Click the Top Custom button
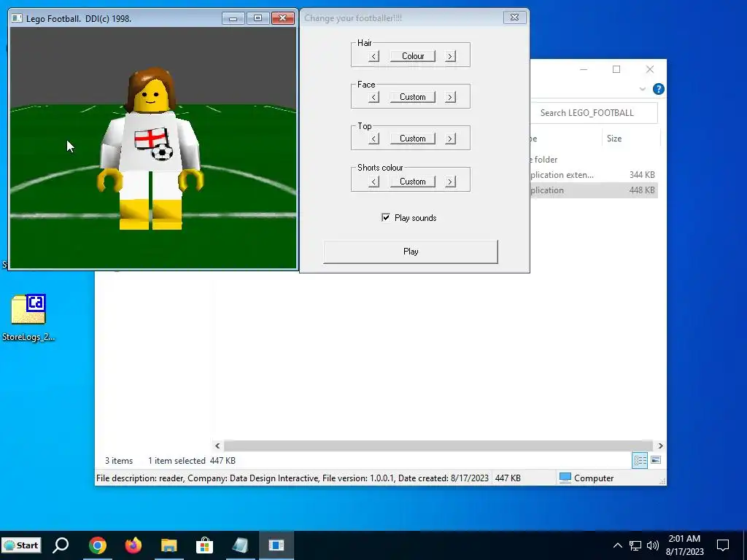 [413, 139]
